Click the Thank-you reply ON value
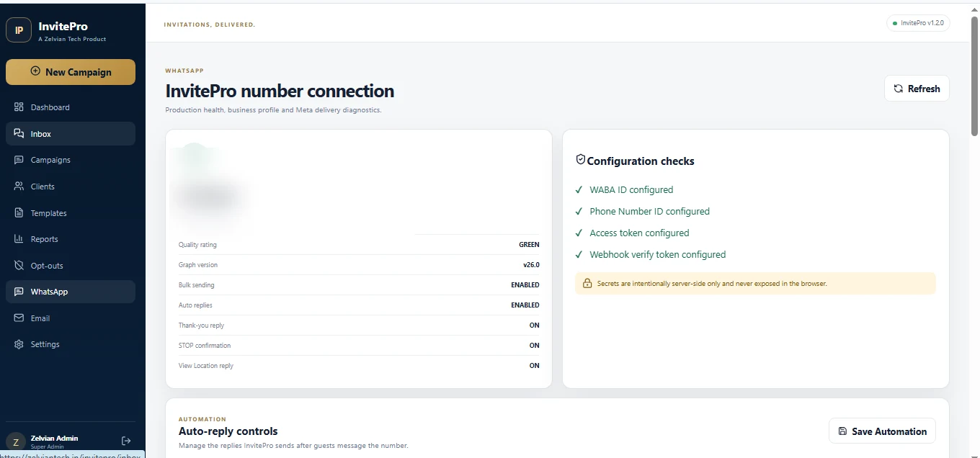This screenshot has width=980, height=458. coord(535,325)
